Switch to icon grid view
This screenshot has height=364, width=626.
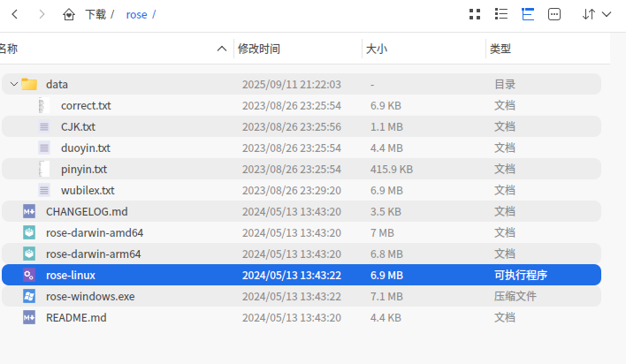click(474, 14)
